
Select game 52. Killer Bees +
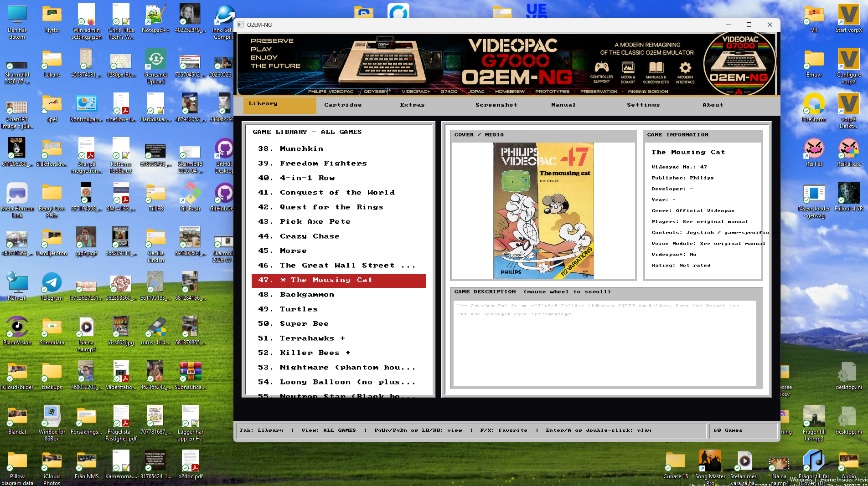[338, 353]
